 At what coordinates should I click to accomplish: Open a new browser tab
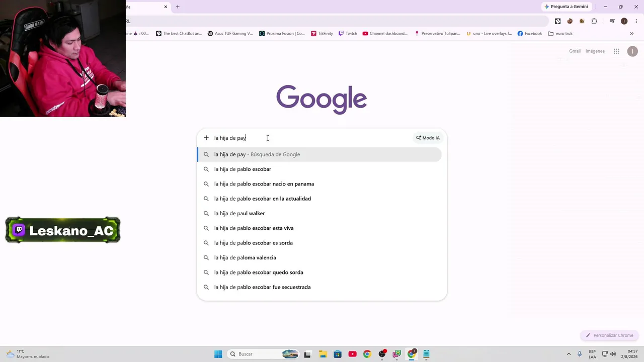(178, 7)
